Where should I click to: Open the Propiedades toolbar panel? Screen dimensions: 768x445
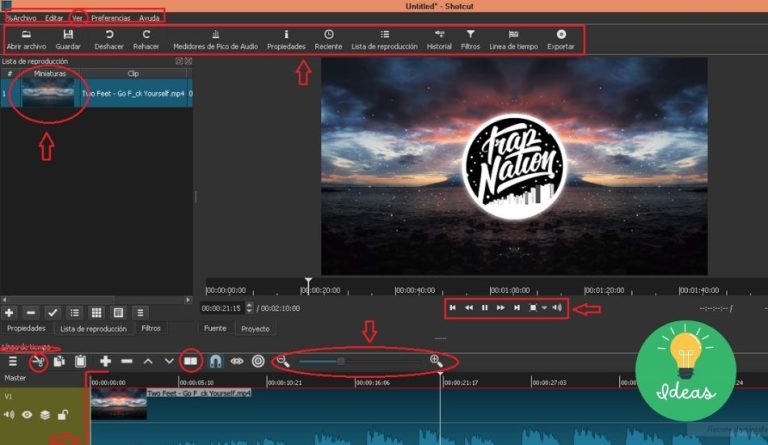click(286, 40)
